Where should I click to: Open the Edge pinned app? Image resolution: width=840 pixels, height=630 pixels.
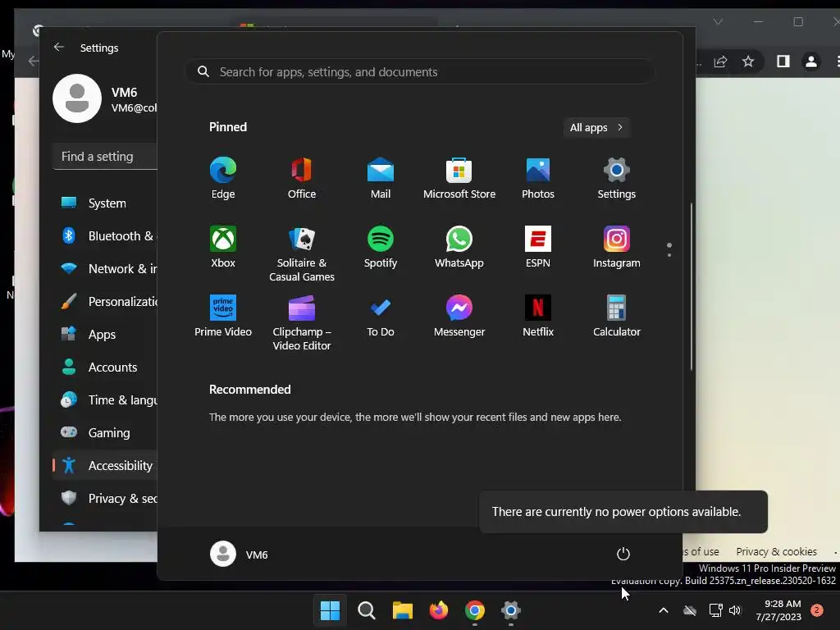[223, 178]
